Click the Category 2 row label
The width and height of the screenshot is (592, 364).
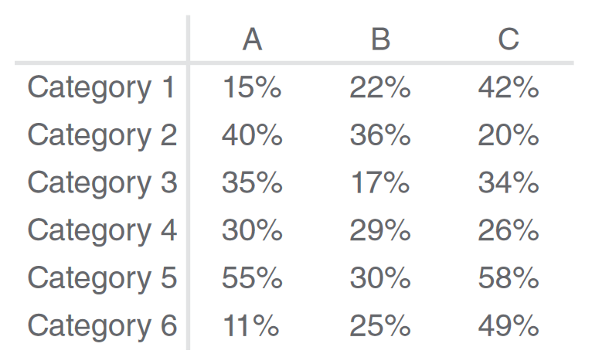101,136
